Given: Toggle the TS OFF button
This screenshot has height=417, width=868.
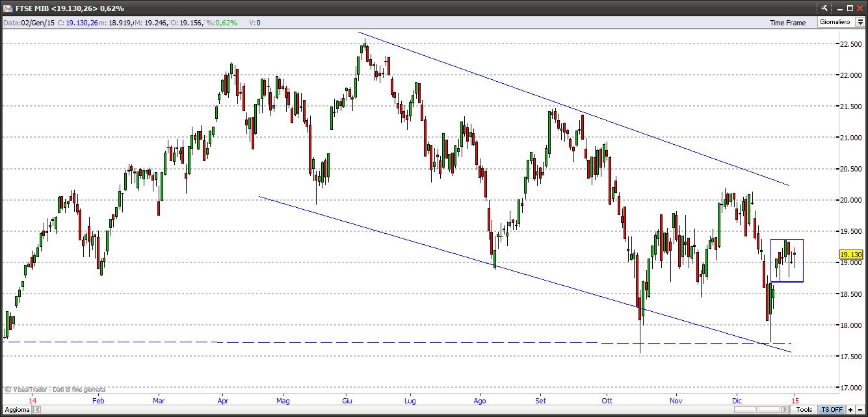Looking at the screenshot, I should (832, 410).
